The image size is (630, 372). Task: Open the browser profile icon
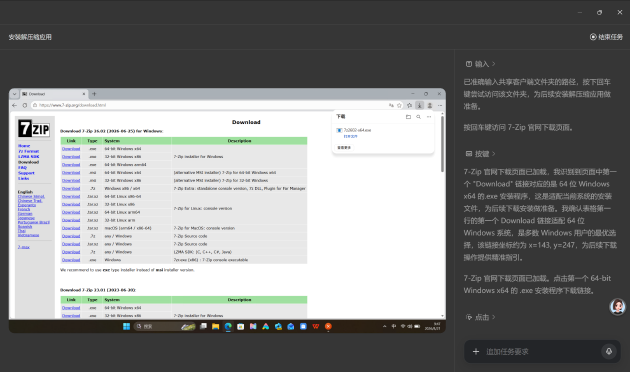pos(430,105)
